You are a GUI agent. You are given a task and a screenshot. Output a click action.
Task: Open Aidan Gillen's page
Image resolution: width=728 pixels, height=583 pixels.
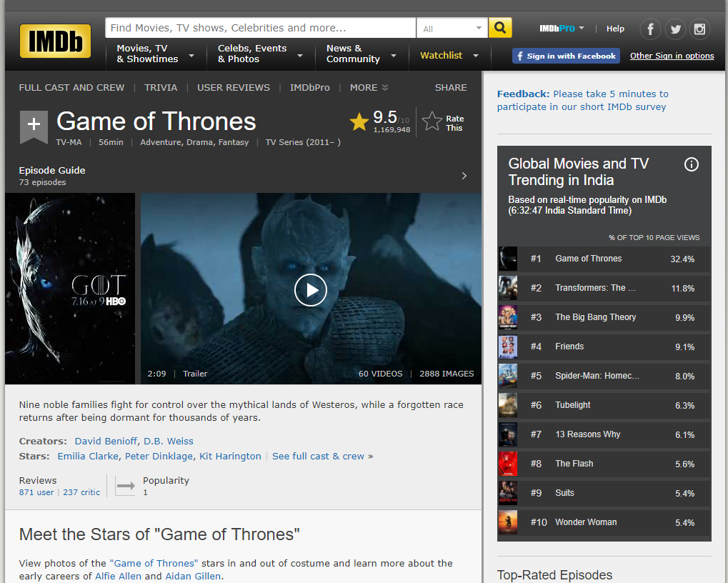[193, 576]
